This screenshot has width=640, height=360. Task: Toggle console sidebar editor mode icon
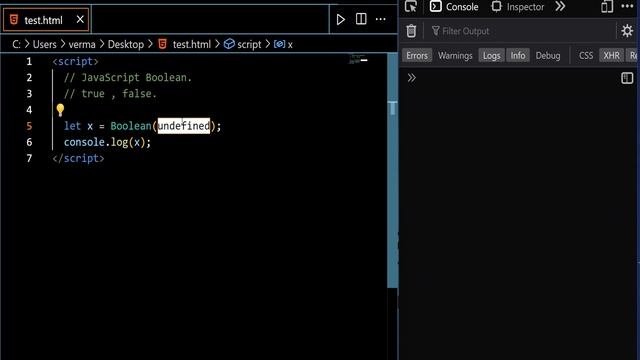click(x=627, y=78)
